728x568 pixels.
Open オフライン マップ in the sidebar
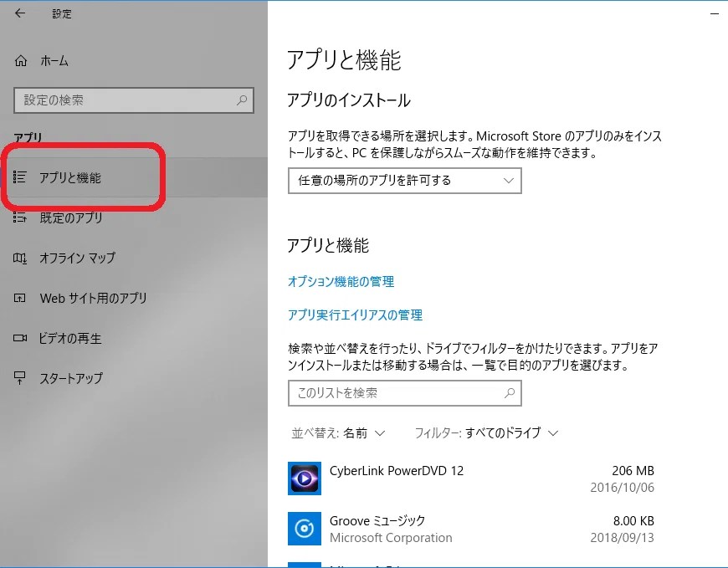coord(134,258)
